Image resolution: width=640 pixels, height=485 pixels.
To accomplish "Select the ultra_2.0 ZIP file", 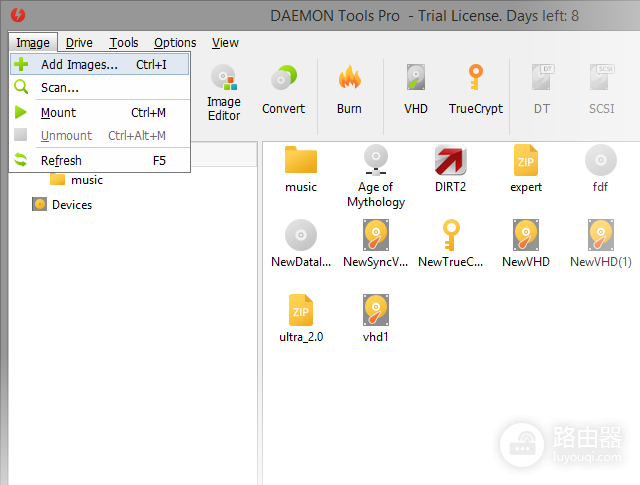I will tap(301, 319).
